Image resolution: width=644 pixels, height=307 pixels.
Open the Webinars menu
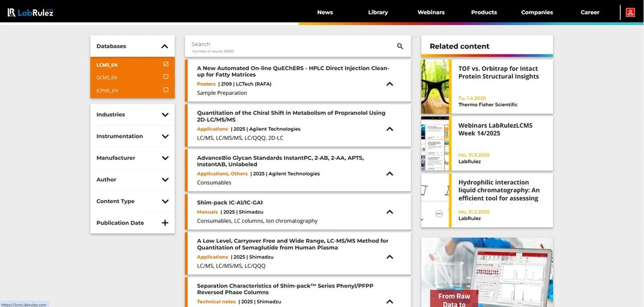pos(431,12)
